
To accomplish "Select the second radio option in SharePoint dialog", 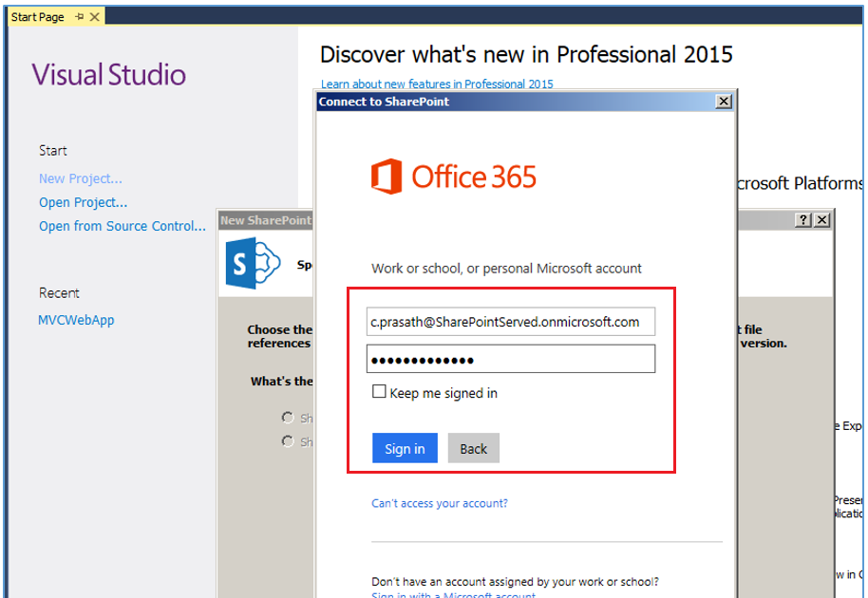I will (x=288, y=441).
